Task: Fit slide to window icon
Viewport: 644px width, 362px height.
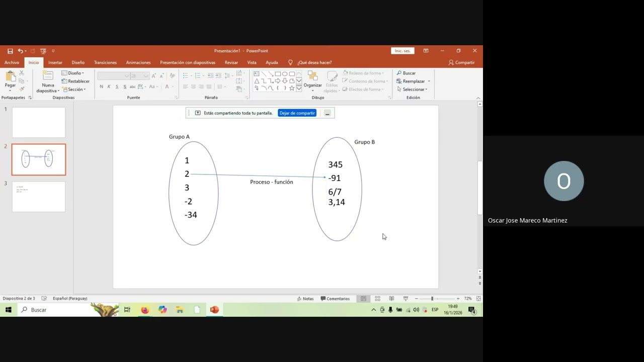Action: [478, 299]
